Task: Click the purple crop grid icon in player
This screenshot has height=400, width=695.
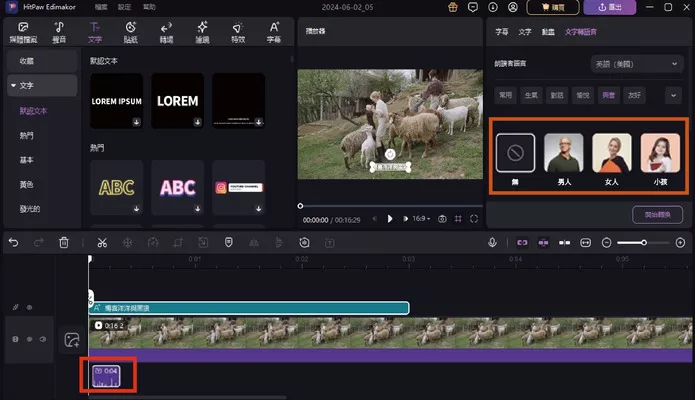Action: pos(458,219)
